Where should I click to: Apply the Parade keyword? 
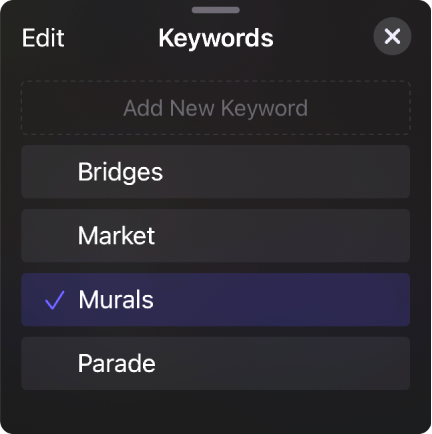216,363
